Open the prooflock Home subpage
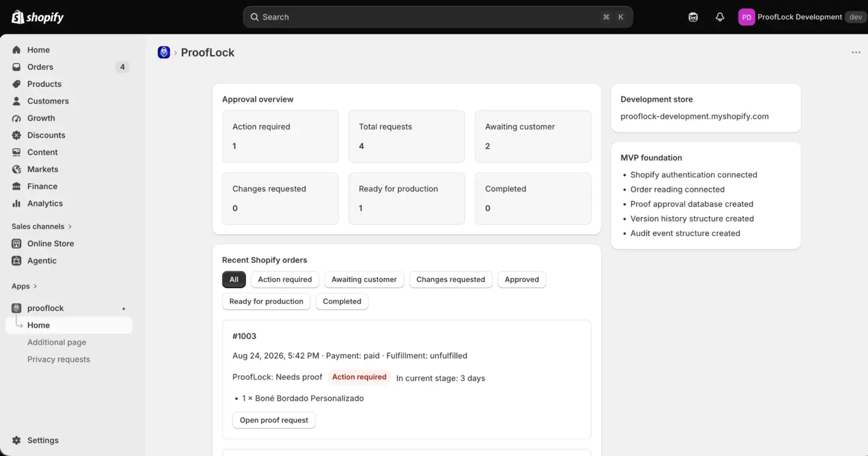Image resolution: width=868 pixels, height=456 pixels. (x=69, y=325)
